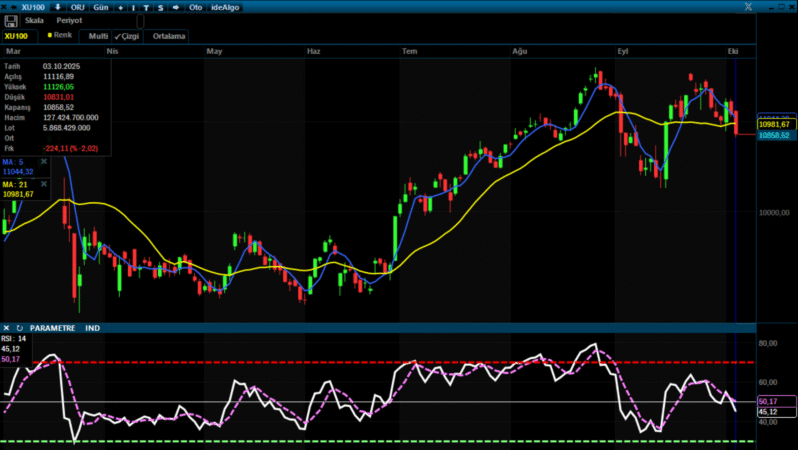
Task: Click the 'S' toolbar button
Action: coord(160,6)
